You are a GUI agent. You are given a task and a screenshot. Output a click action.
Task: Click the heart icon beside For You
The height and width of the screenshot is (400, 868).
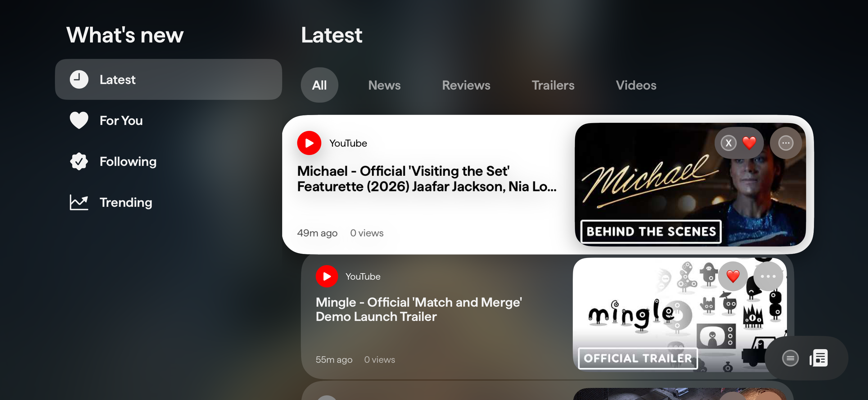[x=79, y=120]
